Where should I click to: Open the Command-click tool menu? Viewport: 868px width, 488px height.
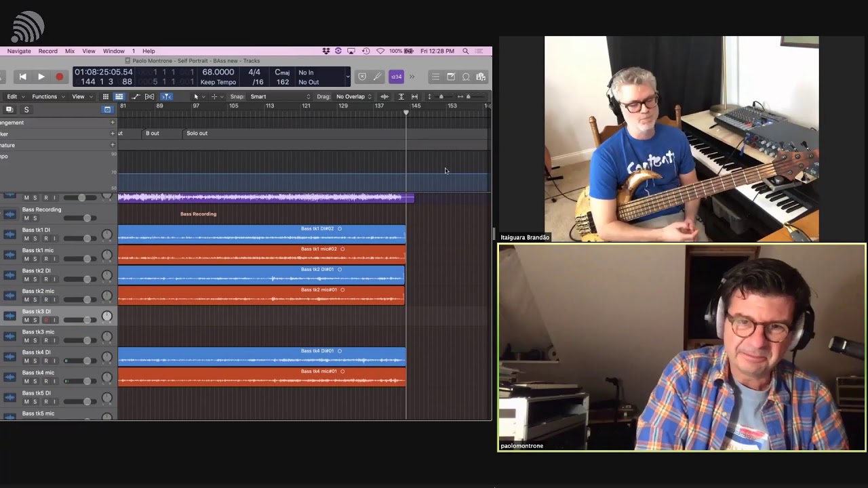tap(216, 96)
